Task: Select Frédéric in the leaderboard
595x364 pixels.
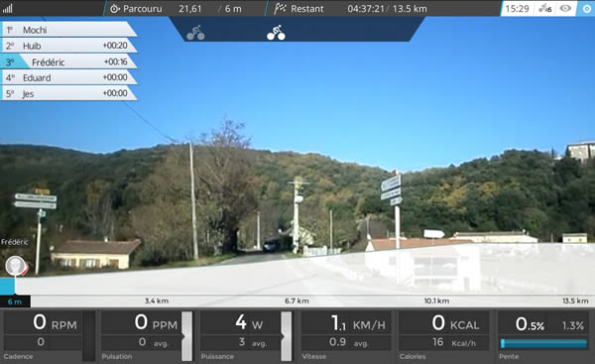Action: pos(68,61)
